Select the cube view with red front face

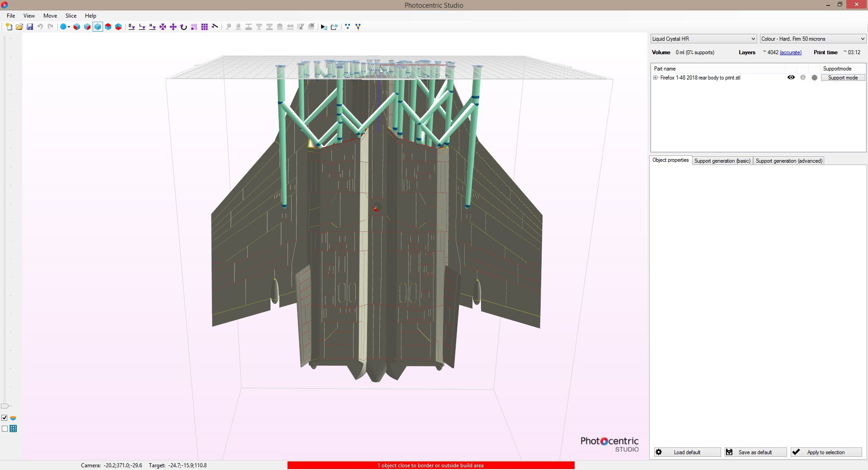click(x=77, y=27)
